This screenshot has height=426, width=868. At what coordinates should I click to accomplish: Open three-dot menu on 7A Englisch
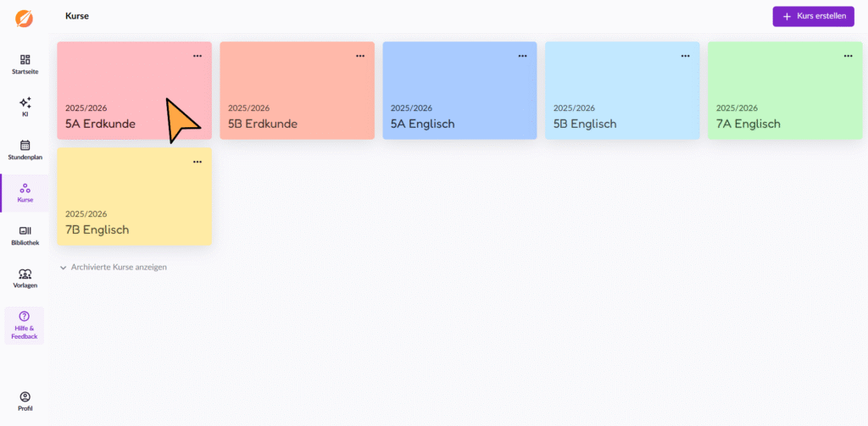click(848, 56)
